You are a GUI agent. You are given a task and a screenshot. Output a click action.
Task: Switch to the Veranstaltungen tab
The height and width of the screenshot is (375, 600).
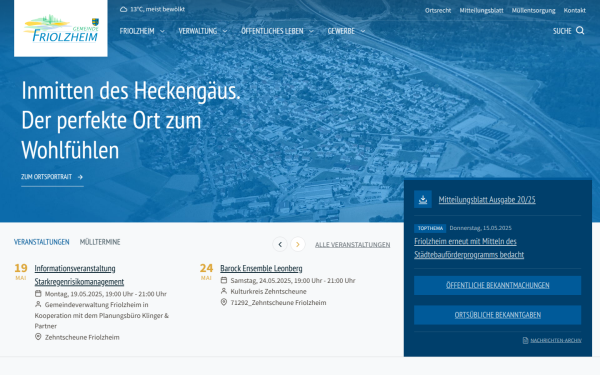point(42,242)
